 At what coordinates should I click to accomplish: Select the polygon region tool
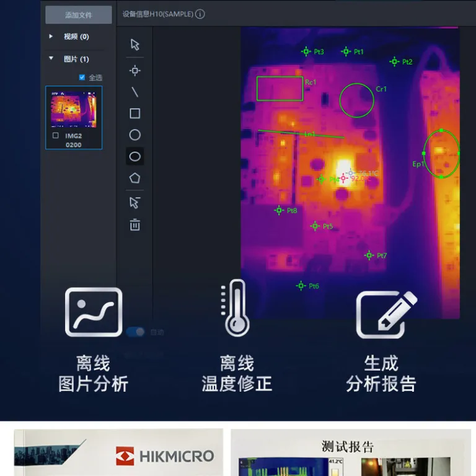(x=134, y=178)
